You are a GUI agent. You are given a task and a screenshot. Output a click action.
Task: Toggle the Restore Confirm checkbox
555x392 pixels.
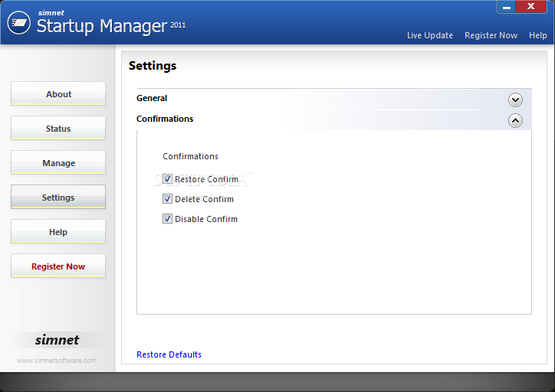(167, 179)
